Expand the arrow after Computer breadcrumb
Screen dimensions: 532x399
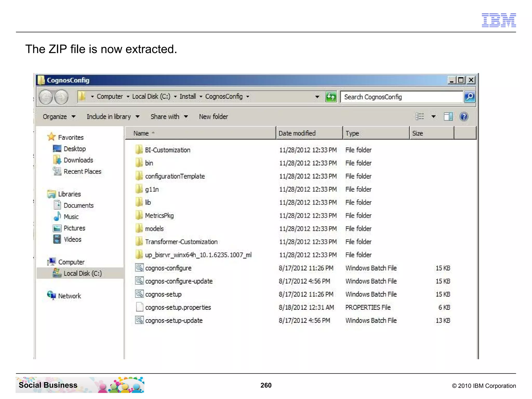click(128, 97)
